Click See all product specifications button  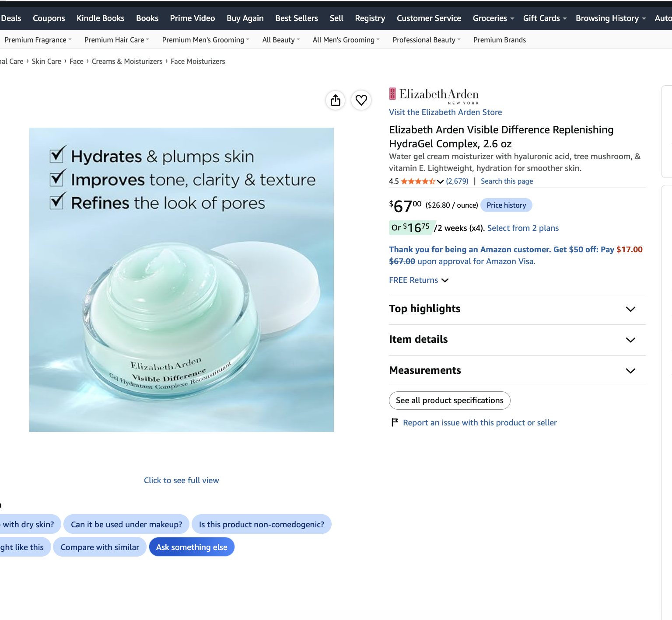(x=450, y=401)
